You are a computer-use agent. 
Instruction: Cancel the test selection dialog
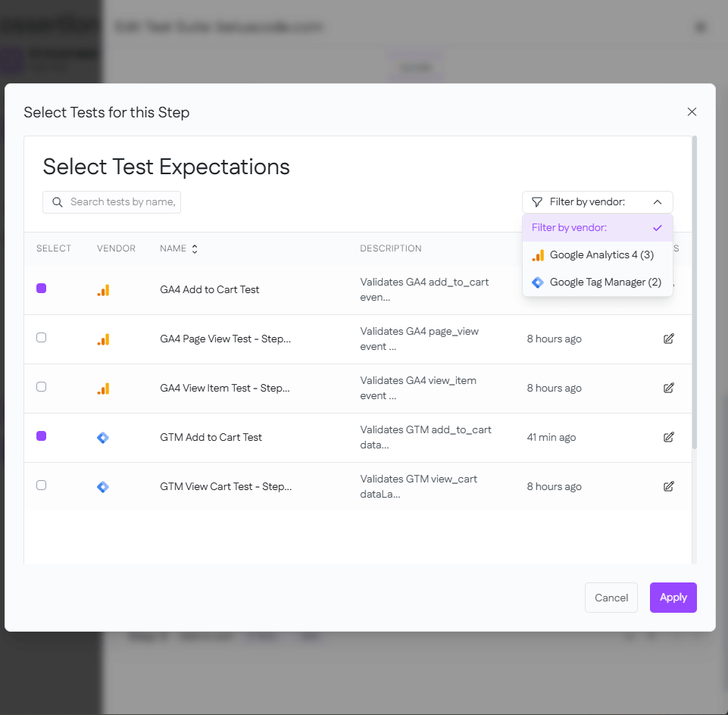pyautogui.click(x=611, y=597)
